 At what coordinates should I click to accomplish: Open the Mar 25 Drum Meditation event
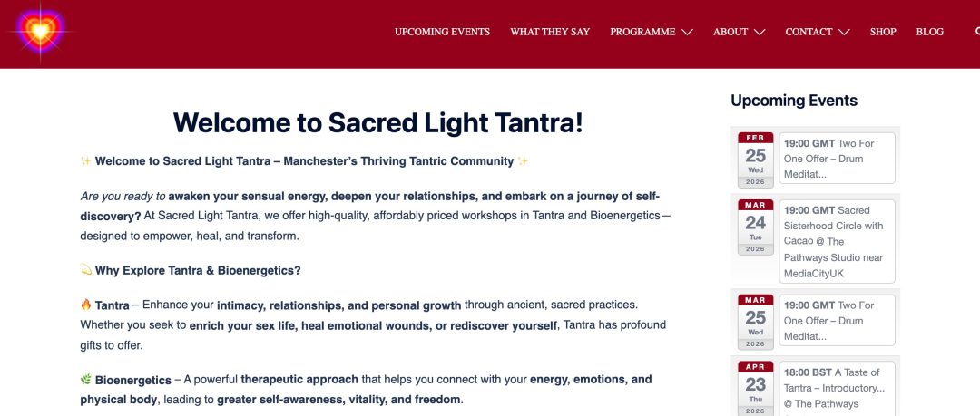837,321
